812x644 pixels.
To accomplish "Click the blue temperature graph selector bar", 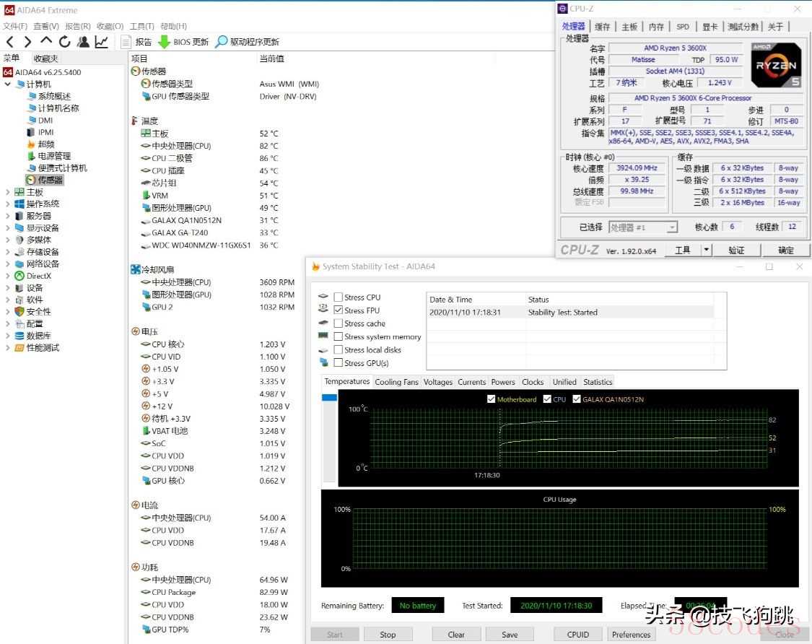I will pyautogui.click(x=329, y=398).
